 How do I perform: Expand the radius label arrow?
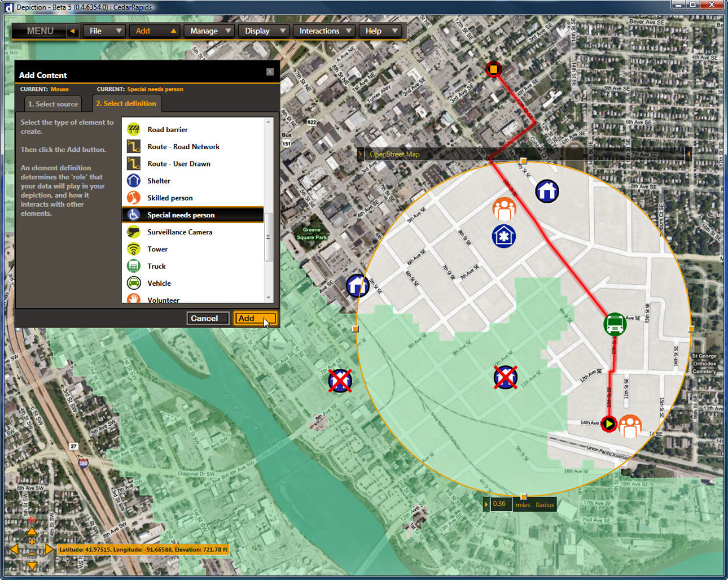pyautogui.click(x=486, y=504)
